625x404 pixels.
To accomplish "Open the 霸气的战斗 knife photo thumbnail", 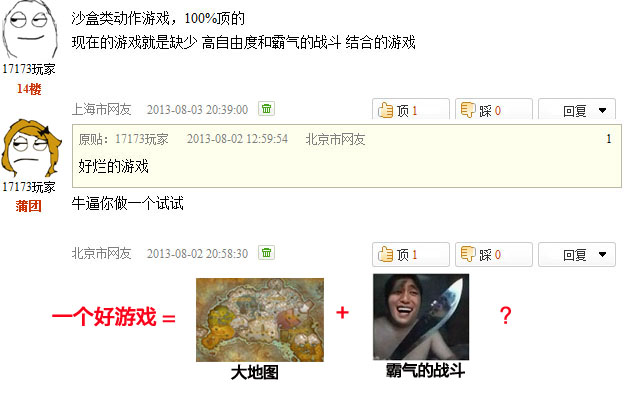I will click(x=421, y=317).
